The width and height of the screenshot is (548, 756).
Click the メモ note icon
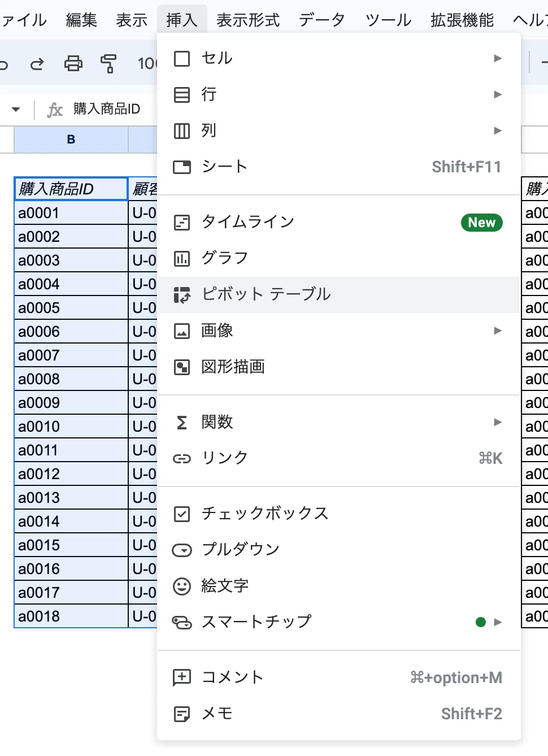[182, 714]
